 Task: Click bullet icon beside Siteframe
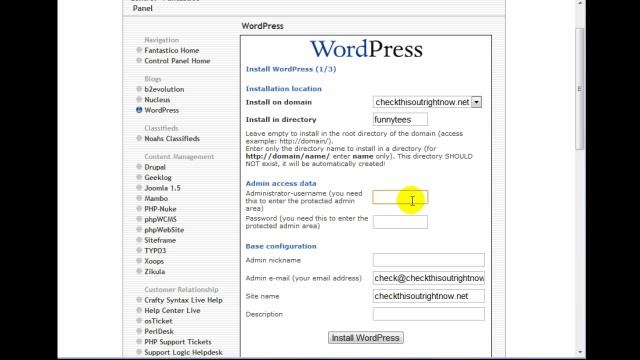point(139,240)
